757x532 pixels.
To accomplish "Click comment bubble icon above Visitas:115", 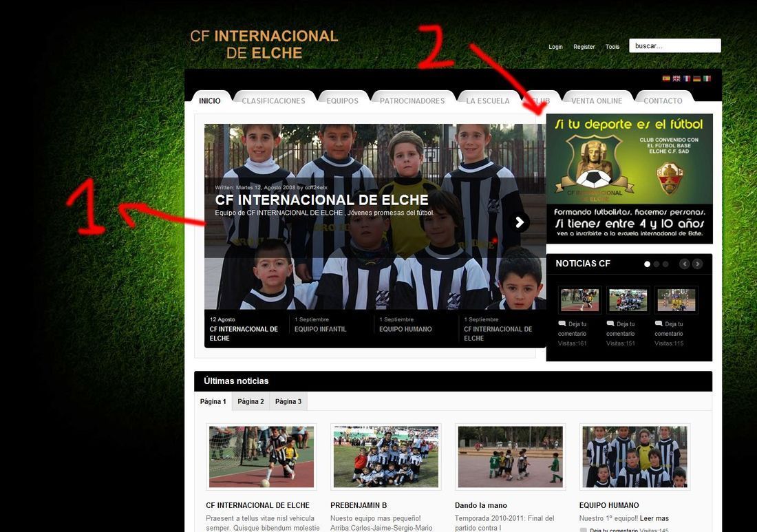I will (659, 323).
